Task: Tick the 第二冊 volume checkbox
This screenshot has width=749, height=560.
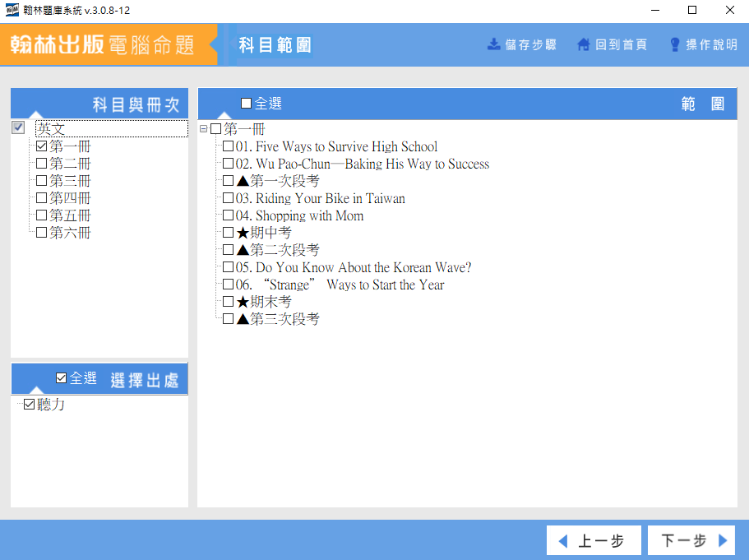Action: click(x=41, y=164)
